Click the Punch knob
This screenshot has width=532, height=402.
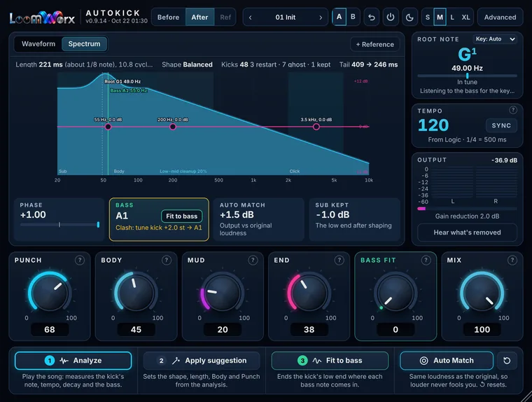(x=50, y=292)
